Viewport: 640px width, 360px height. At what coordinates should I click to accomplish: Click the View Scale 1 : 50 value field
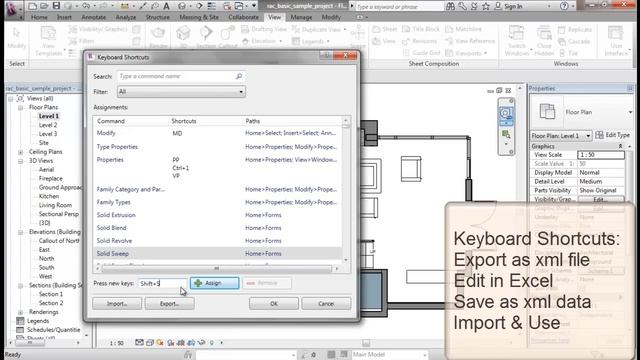[601, 155]
